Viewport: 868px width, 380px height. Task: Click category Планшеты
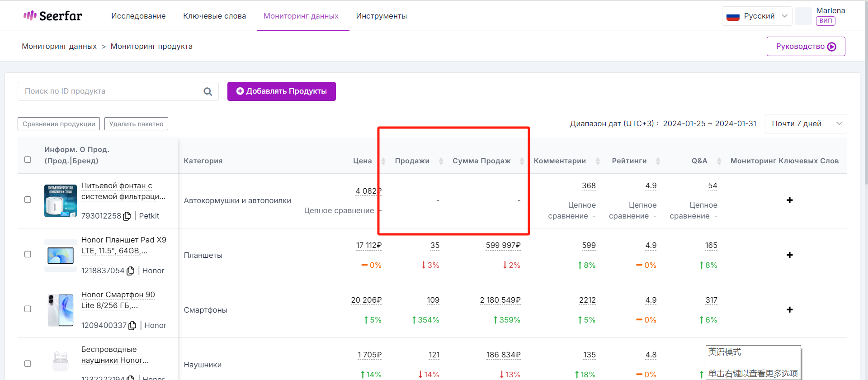tap(203, 256)
